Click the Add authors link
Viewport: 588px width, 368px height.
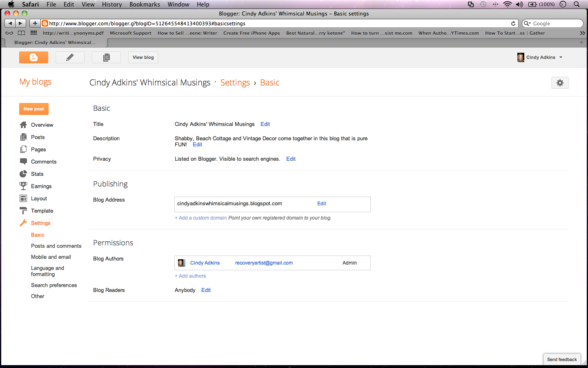190,276
